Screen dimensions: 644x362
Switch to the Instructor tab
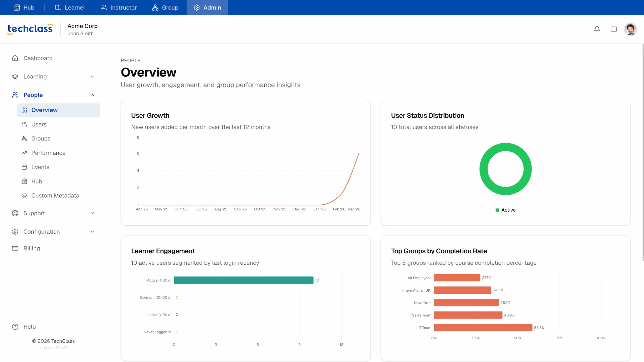(x=118, y=8)
